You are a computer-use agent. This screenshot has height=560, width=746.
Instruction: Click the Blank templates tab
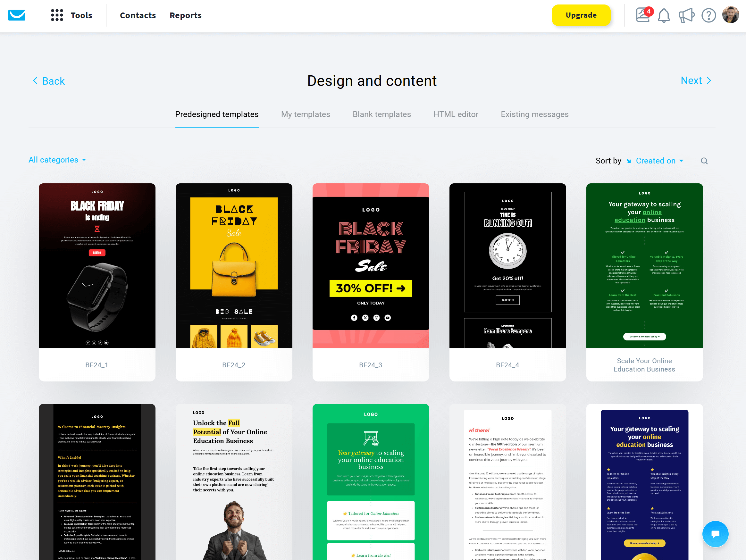click(x=382, y=114)
